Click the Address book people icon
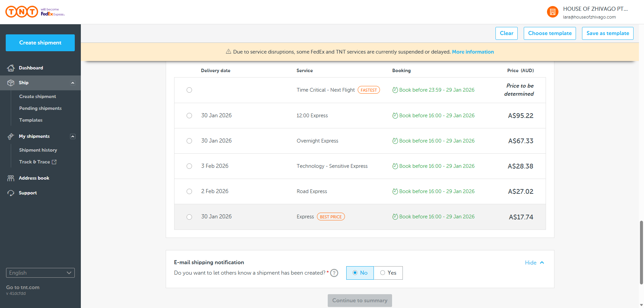644x308 pixels. 11,178
